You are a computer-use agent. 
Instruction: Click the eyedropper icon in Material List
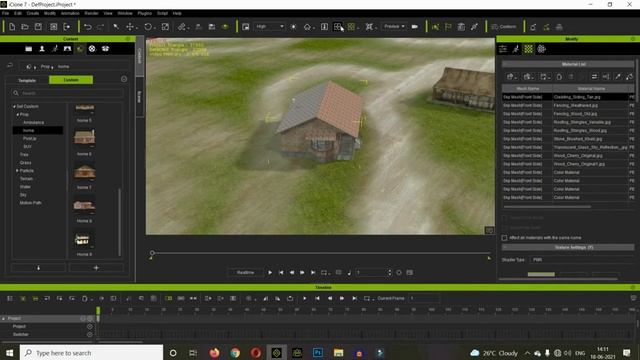(x=618, y=76)
